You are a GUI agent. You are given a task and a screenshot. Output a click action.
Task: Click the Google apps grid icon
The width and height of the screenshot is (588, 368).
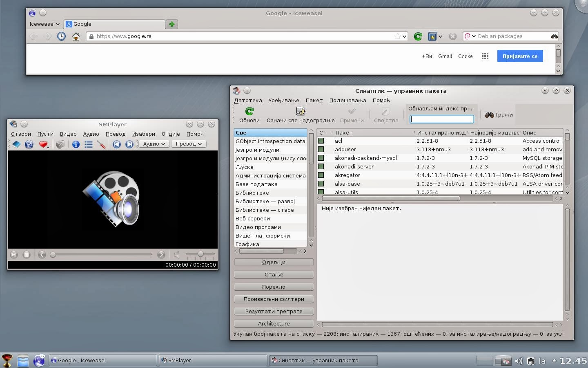[485, 56]
